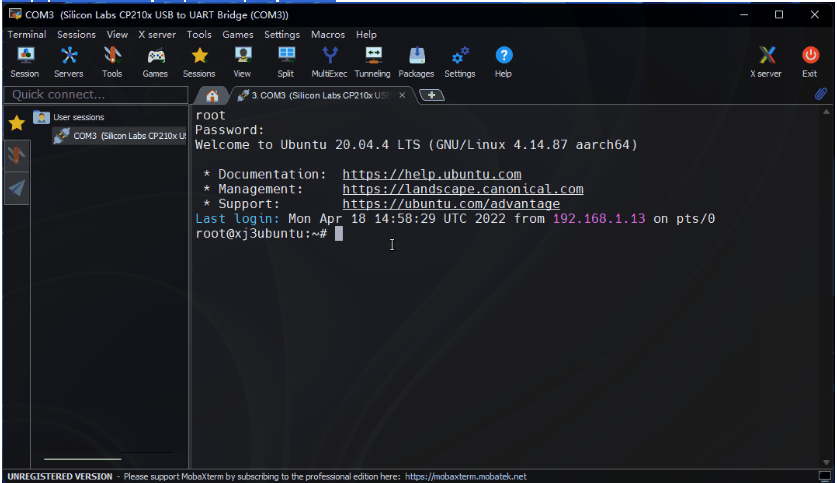Click the terminal scrollbar down arrow

click(x=826, y=462)
